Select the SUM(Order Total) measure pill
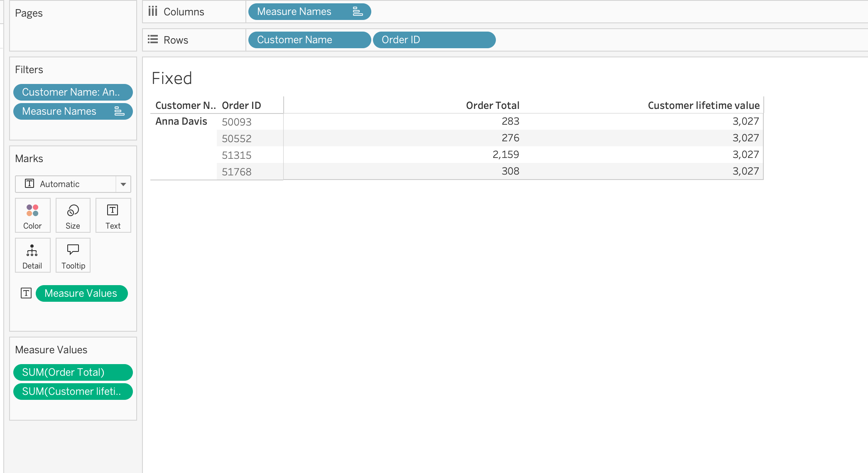This screenshot has height=473, width=868. pos(73,372)
